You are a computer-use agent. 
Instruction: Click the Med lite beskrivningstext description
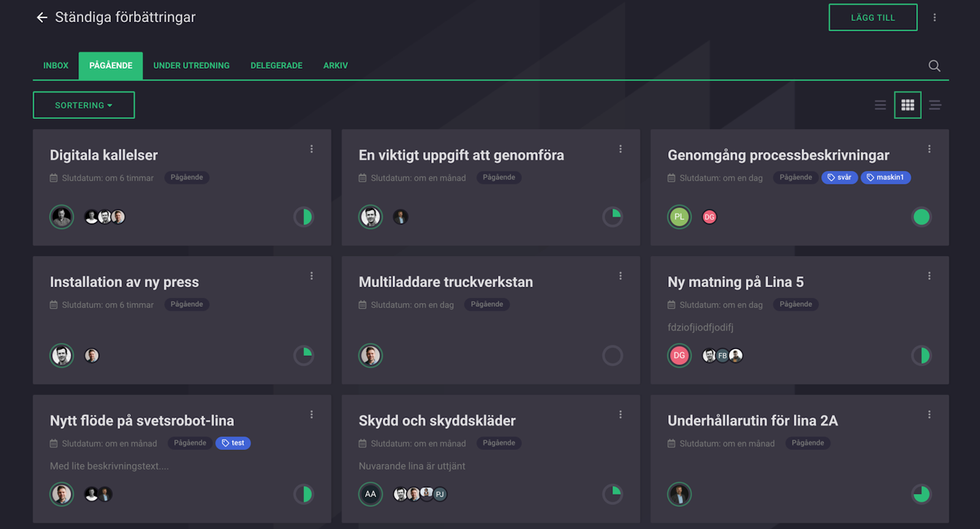pyautogui.click(x=109, y=466)
